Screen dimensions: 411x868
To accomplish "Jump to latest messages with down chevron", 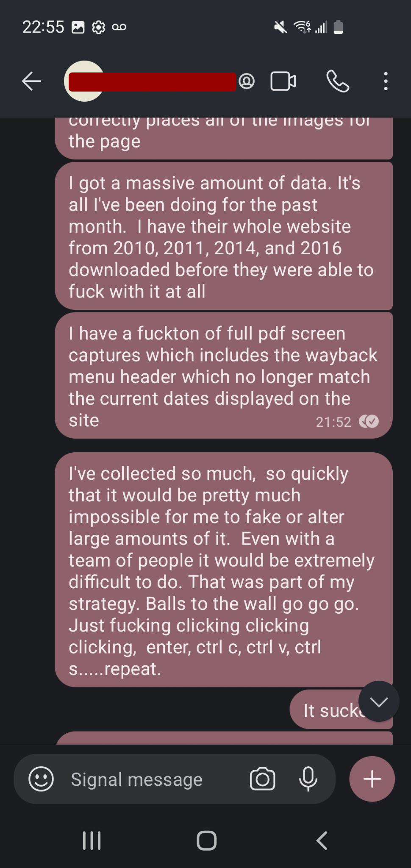I will click(x=379, y=701).
